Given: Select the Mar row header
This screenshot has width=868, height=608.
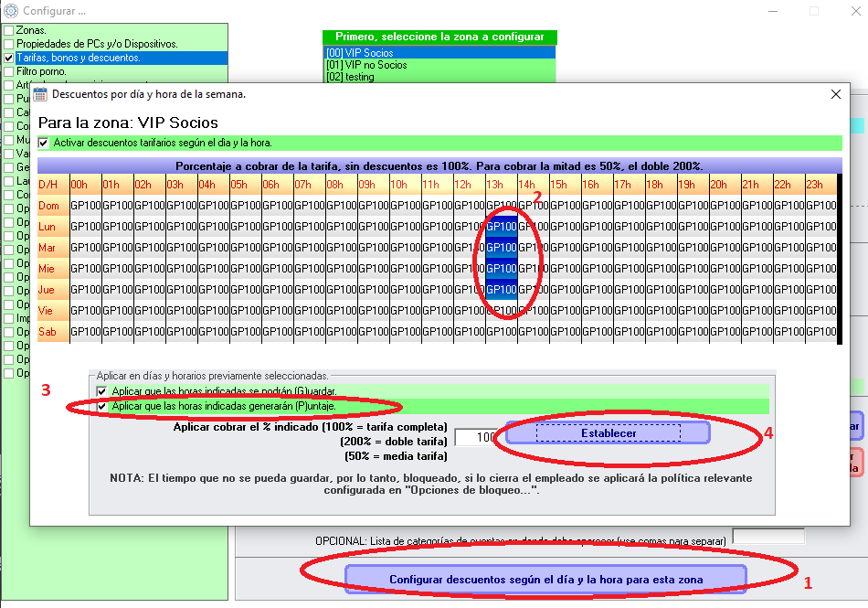Looking at the screenshot, I should (x=54, y=248).
